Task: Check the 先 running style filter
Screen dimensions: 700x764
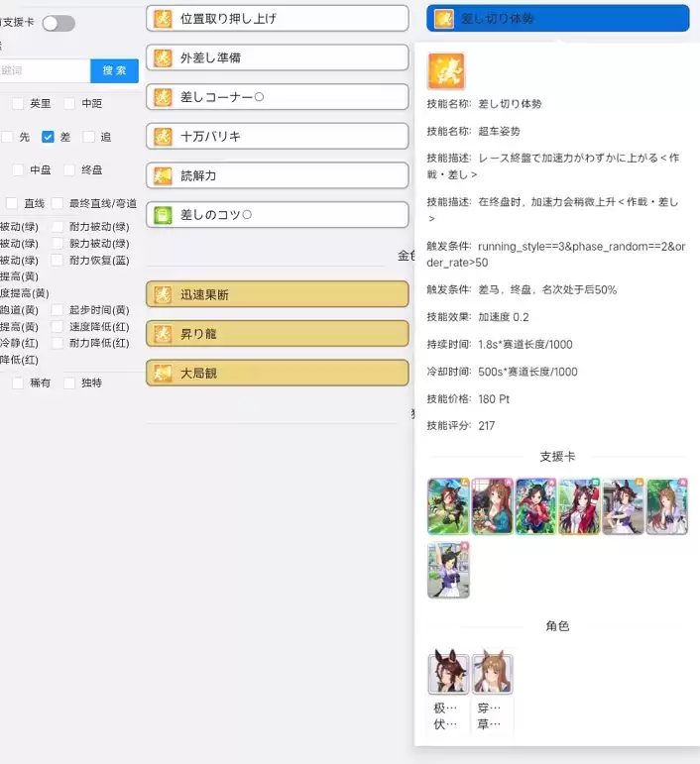Action: coord(7,137)
